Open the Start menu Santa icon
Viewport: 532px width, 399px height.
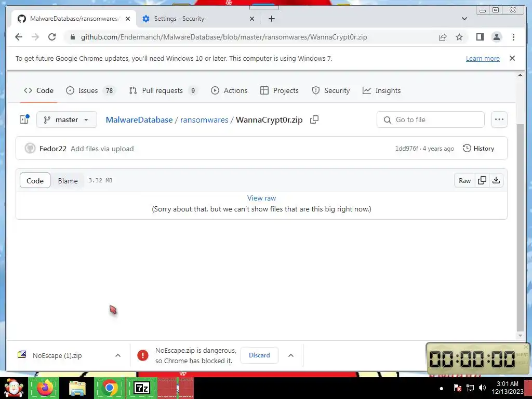click(x=14, y=388)
